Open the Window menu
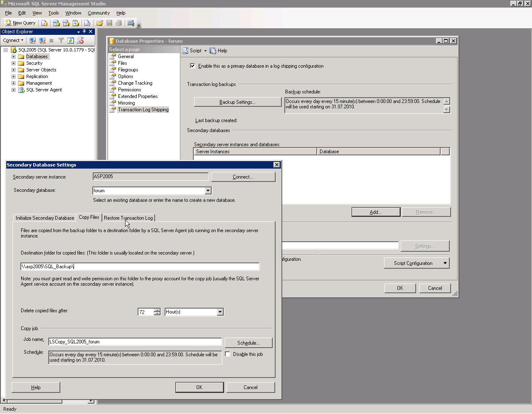 73,13
